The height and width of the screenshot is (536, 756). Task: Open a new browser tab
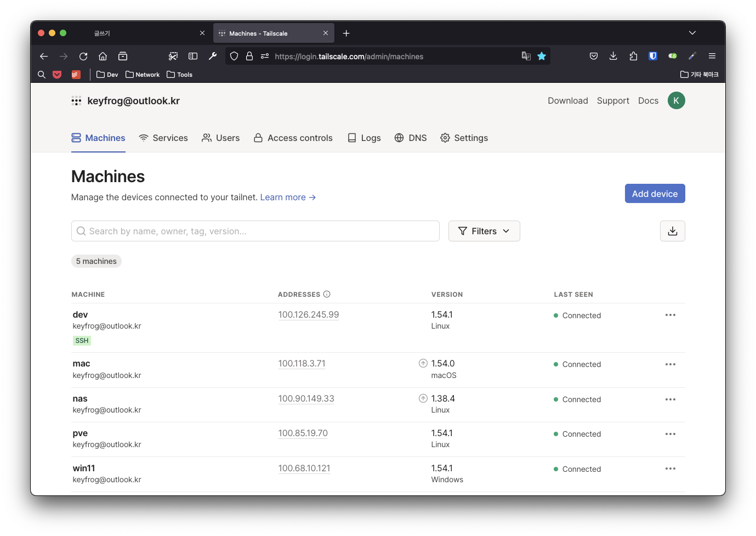pyautogui.click(x=346, y=33)
